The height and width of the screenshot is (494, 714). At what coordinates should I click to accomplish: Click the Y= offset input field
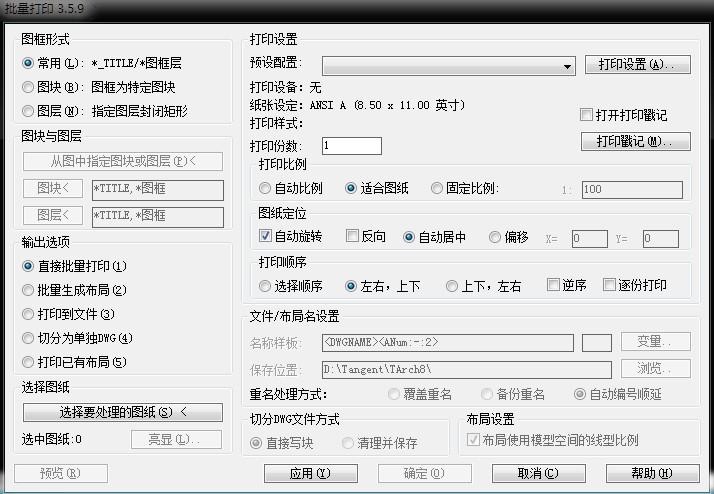point(661,239)
